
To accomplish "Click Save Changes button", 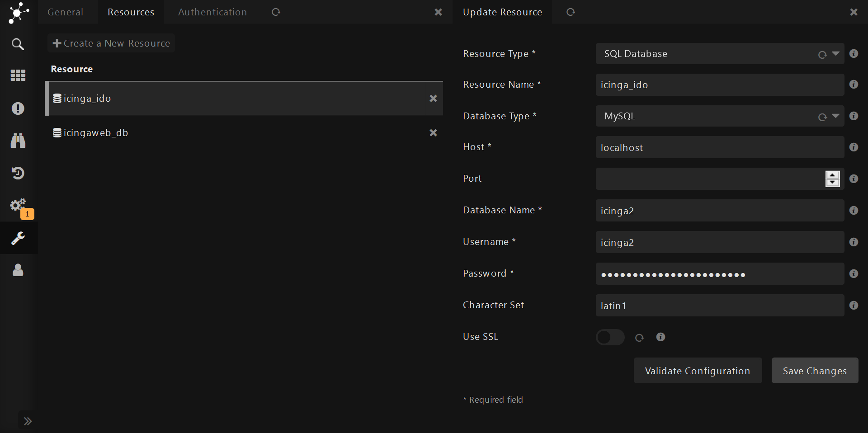I will click(x=815, y=371).
